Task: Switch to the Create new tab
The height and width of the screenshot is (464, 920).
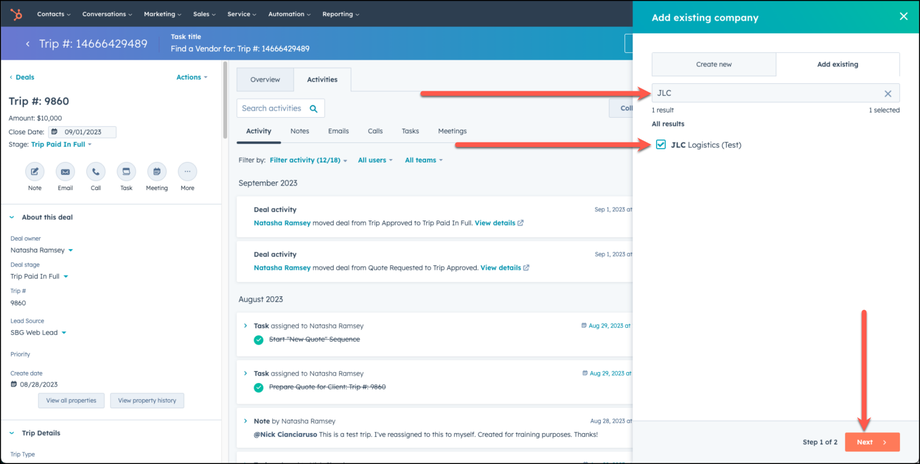Action: tap(713, 65)
